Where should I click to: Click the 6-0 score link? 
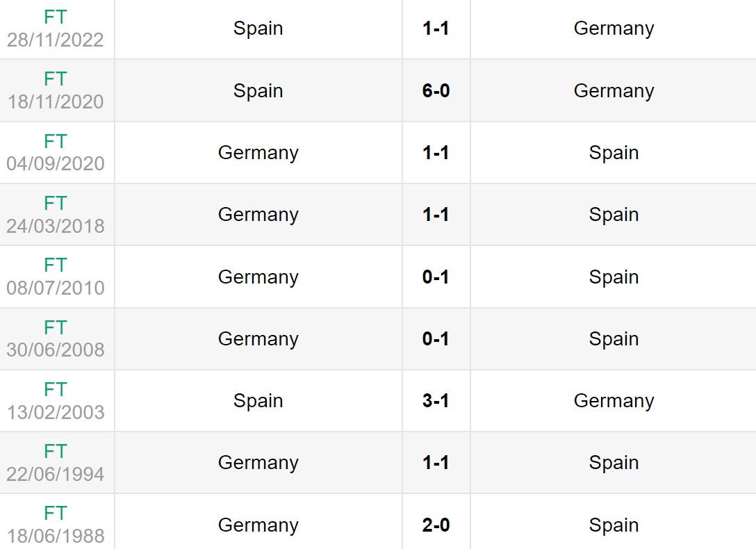(436, 91)
